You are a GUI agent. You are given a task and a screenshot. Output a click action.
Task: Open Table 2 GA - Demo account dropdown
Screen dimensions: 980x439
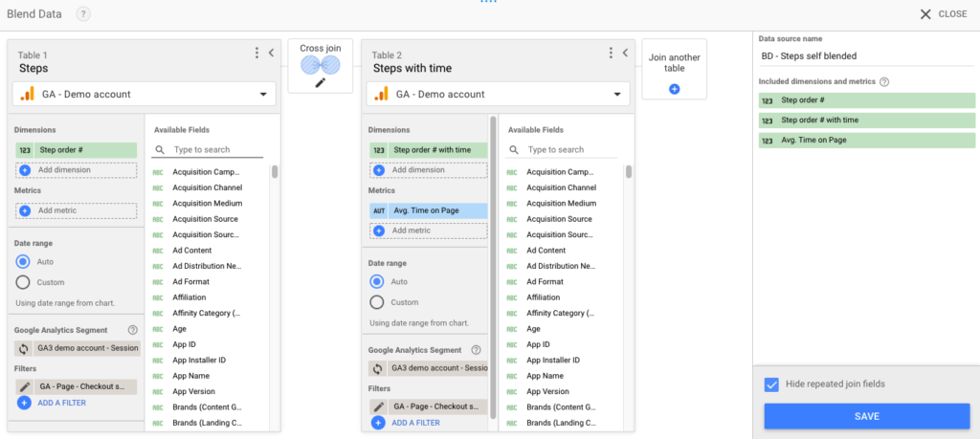(x=498, y=95)
